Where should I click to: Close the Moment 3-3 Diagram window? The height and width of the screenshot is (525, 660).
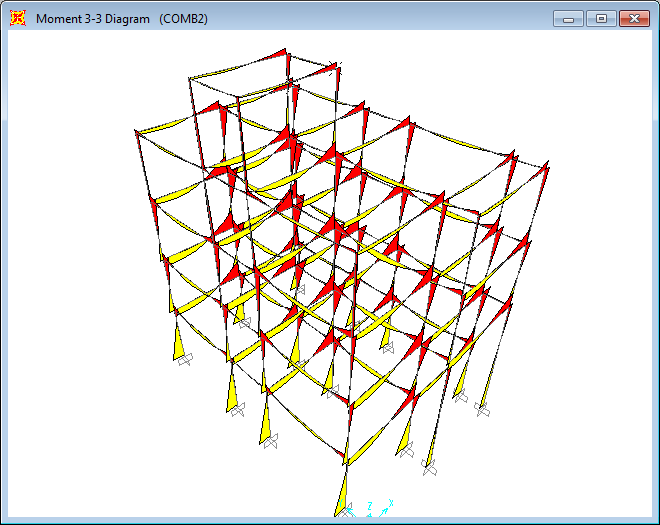coord(633,18)
